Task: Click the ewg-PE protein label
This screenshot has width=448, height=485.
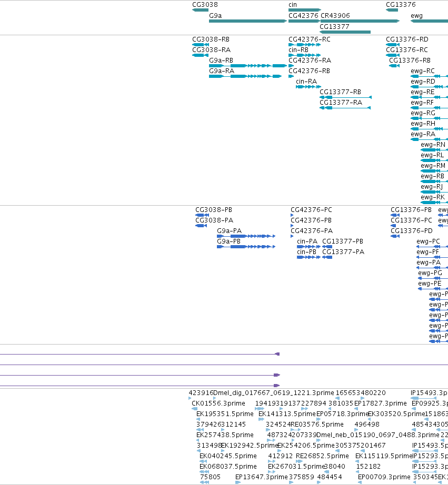Action: pos(430,284)
